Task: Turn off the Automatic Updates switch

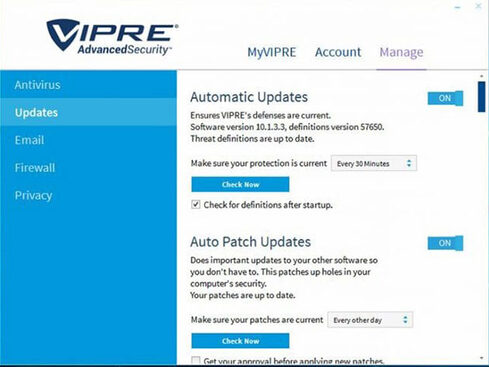Action: click(x=445, y=98)
